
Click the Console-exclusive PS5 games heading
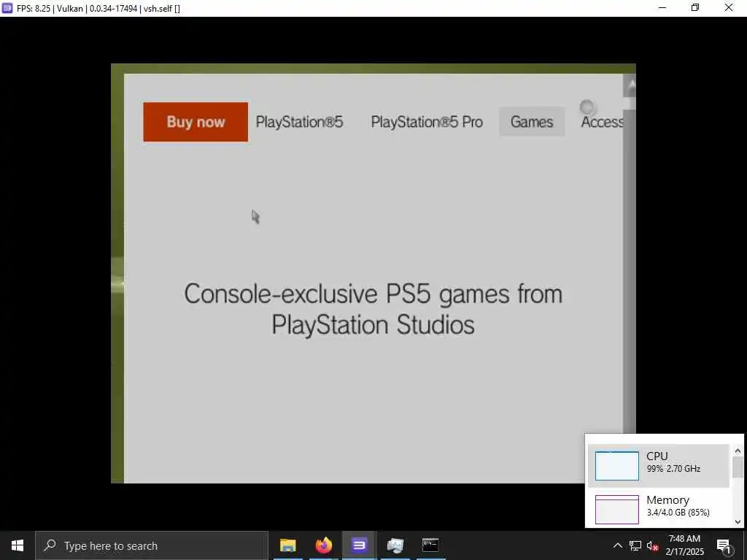(373, 309)
